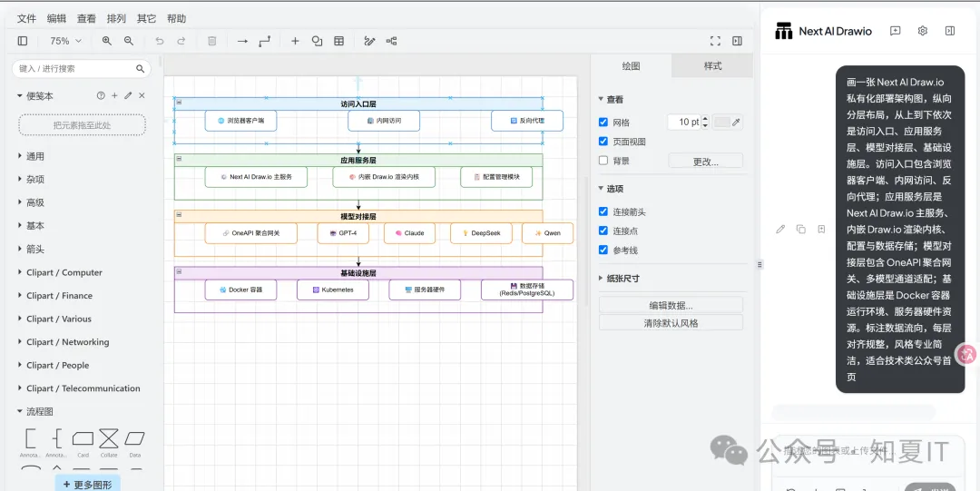Open the 文件 menu
Viewport: 980px width, 491px height.
26,19
